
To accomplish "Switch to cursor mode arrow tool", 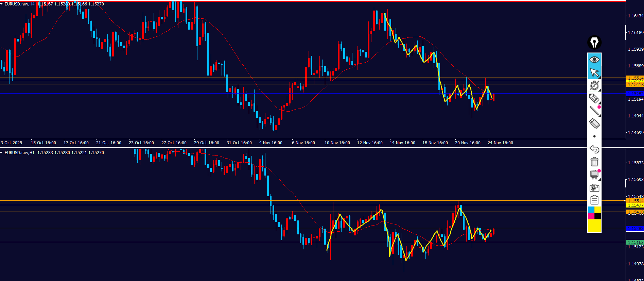I will click(594, 72).
